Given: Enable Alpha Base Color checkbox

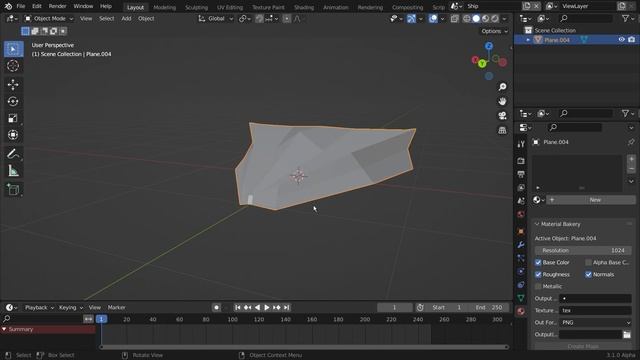Looking at the screenshot, I should (x=588, y=262).
